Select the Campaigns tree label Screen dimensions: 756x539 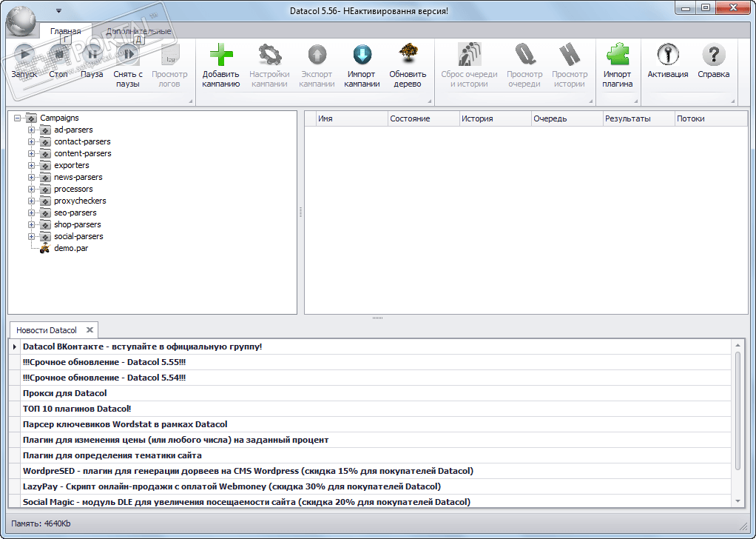coord(59,118)
